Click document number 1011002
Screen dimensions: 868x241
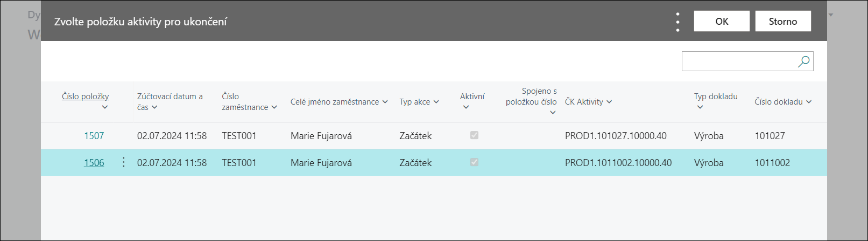[773, 163]
